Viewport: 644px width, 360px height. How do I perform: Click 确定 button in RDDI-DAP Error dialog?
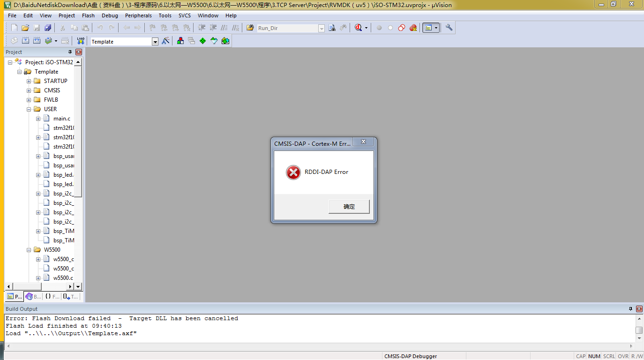(349, 207)
